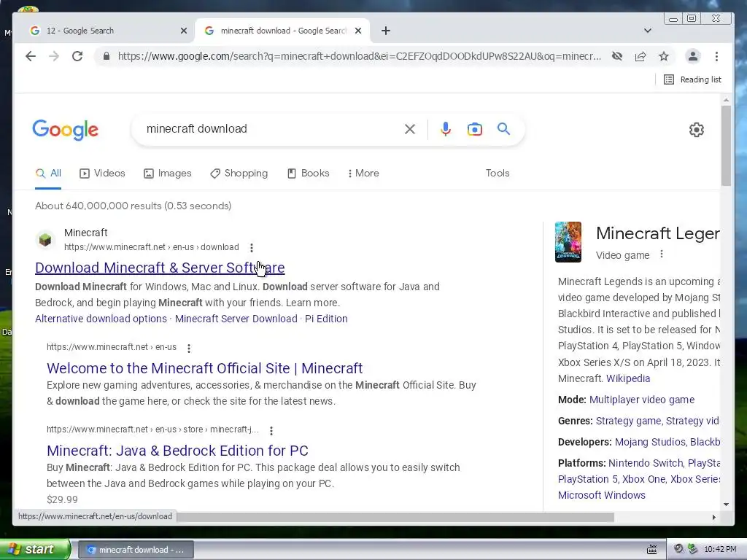Screen dimensions: 747x560
Task: Click the 'Strategy game' genre link
Action: click(628, 421)
